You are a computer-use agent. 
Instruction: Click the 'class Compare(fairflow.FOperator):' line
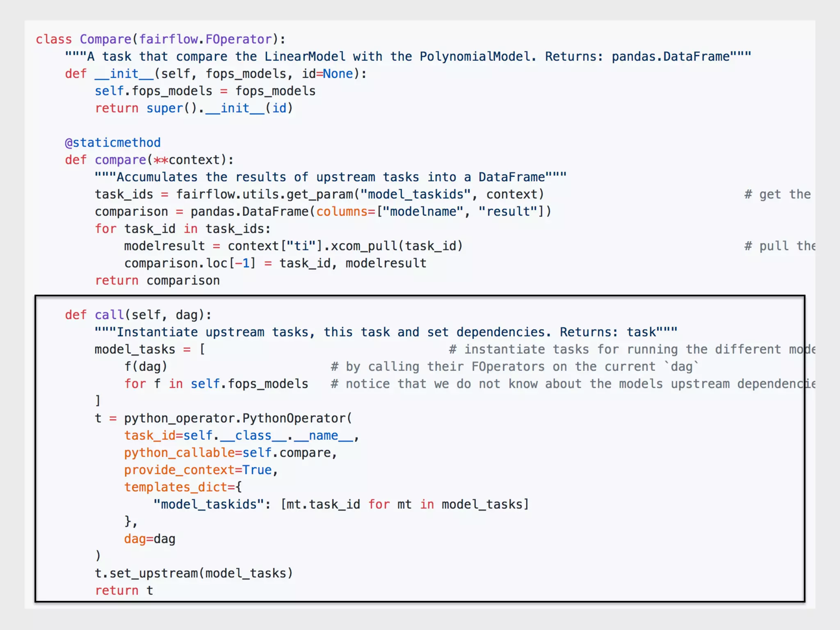click(160, 39)
